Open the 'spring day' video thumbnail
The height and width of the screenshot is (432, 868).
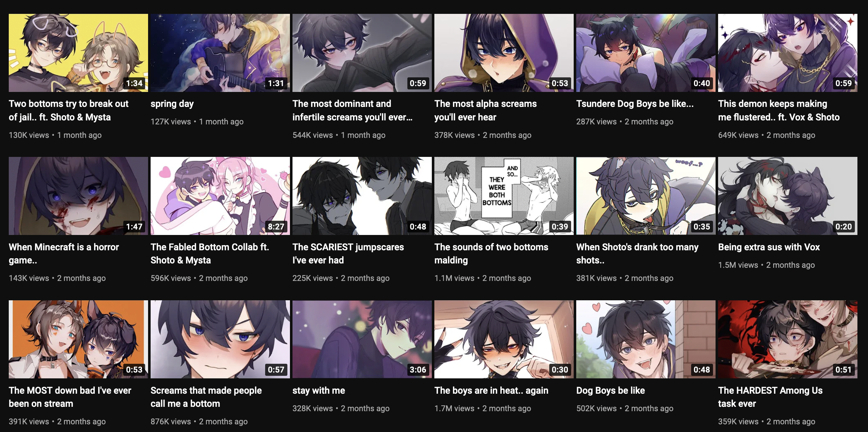pos(220,53)
